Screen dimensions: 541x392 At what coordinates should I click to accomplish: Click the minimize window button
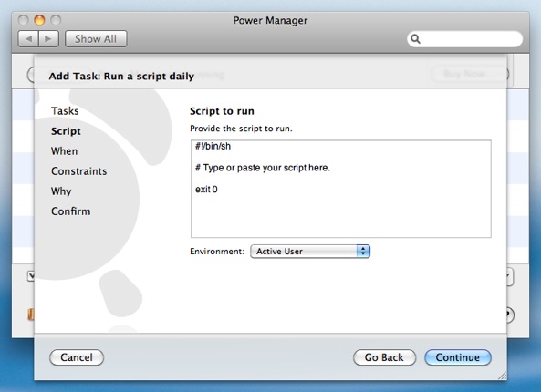coord(39,20)
